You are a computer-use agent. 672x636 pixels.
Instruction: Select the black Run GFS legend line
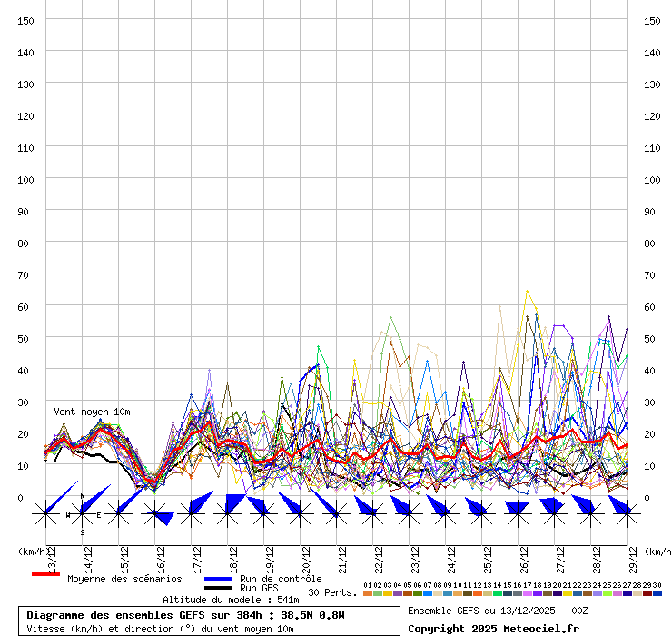(218, 588)
